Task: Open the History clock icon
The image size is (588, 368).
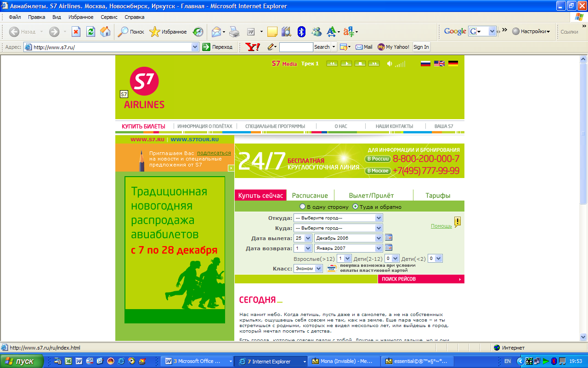Action: click(198, 32)
